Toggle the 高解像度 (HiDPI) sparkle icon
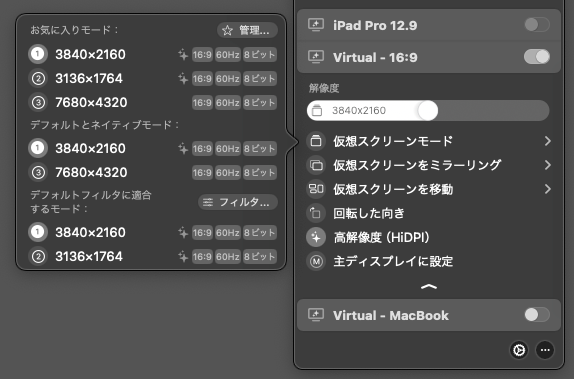Screen dimensions: 574x379 (x=316, y=237)
